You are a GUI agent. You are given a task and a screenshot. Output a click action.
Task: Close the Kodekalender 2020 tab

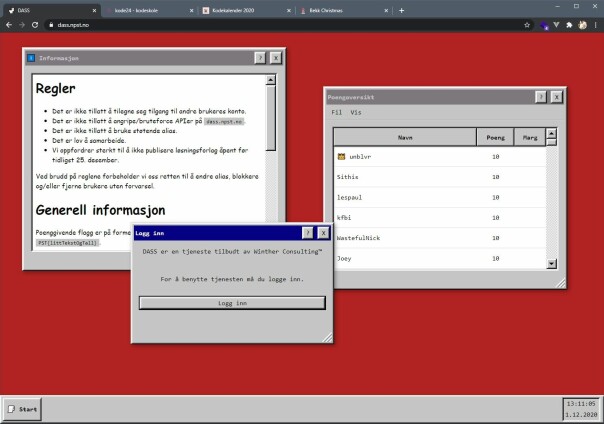coord(289,11)
